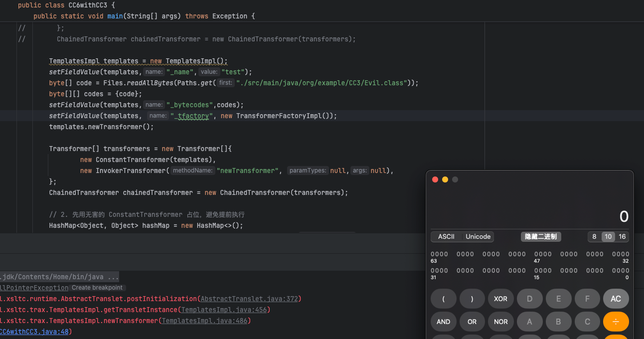Toggle ASCII display mode in Calculator
644x339 pixels.
click(446, 237)
